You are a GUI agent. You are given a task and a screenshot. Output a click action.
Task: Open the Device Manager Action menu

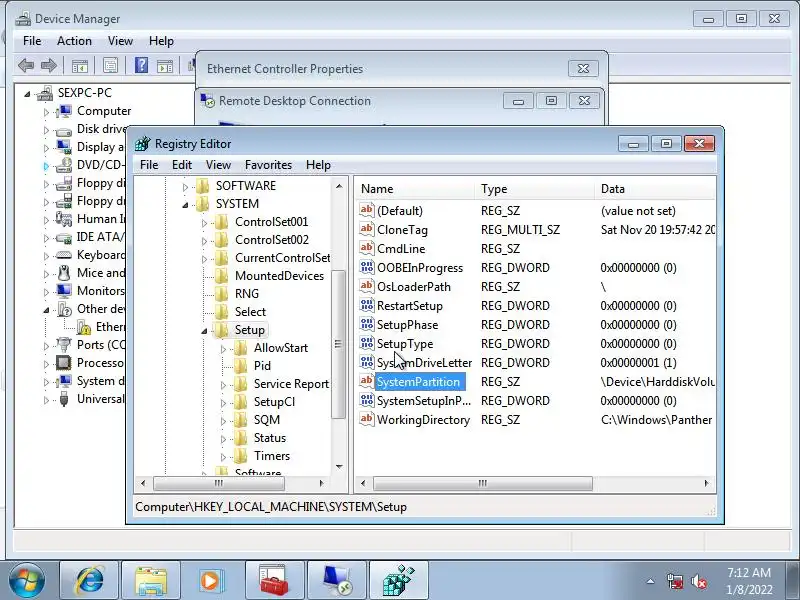[x=74, y=41]
